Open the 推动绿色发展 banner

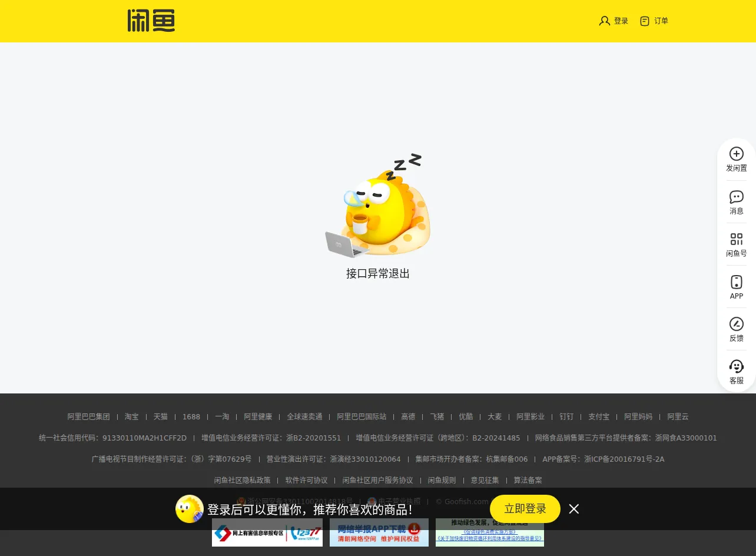coord(490,532)
